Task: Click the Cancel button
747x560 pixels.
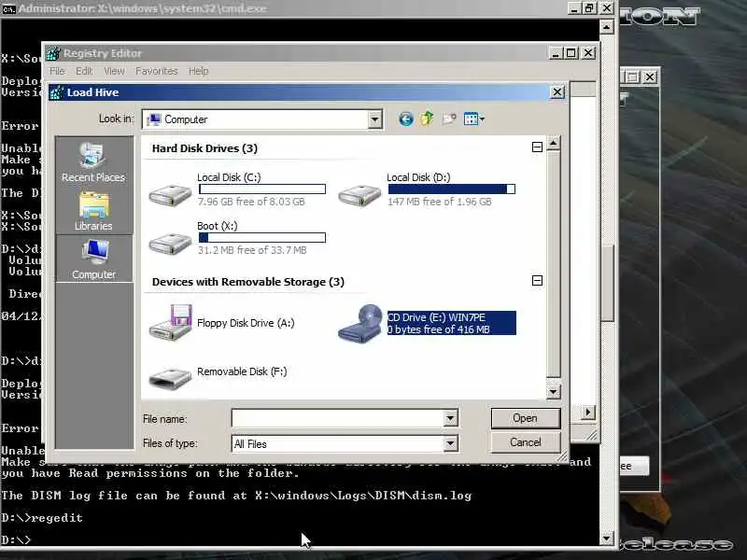Action: (x=526, y=442)
